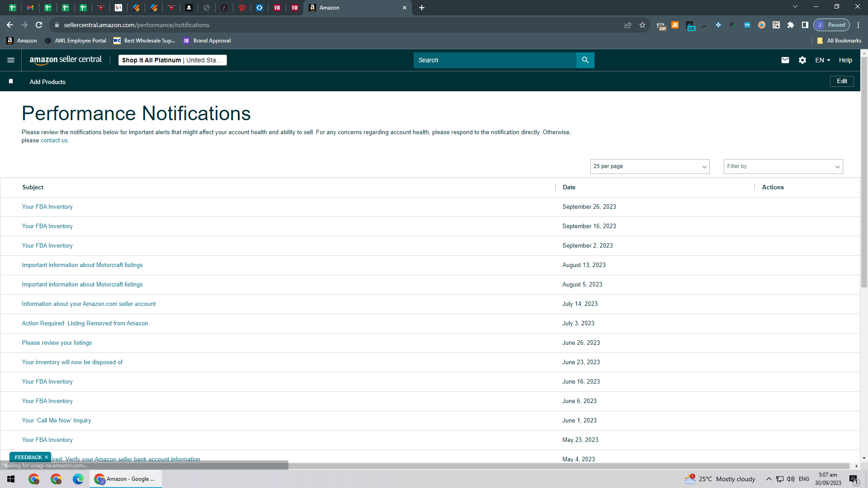
Task: Open Your FBA Inventory from September 16, 2023
Action: point(47,226)
